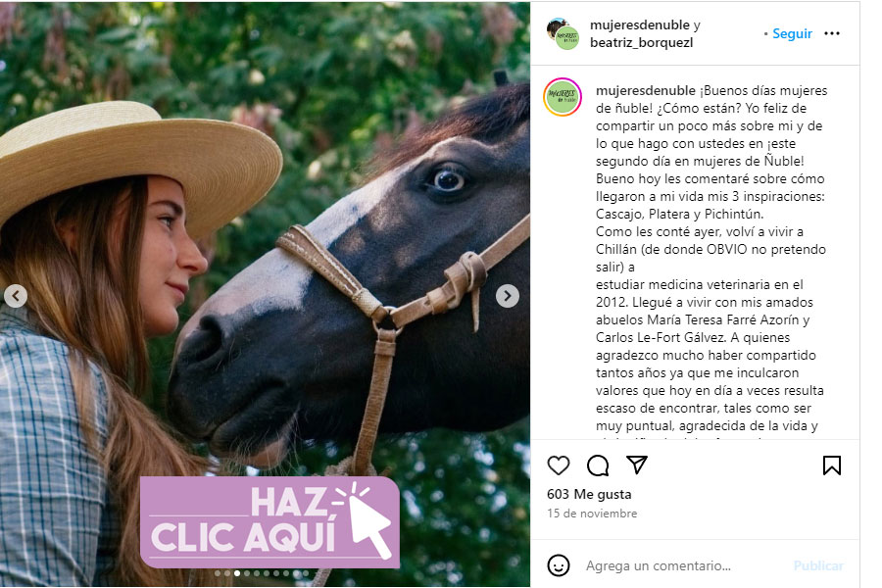Open the 15 de noviembre date link

coord(592,514)
